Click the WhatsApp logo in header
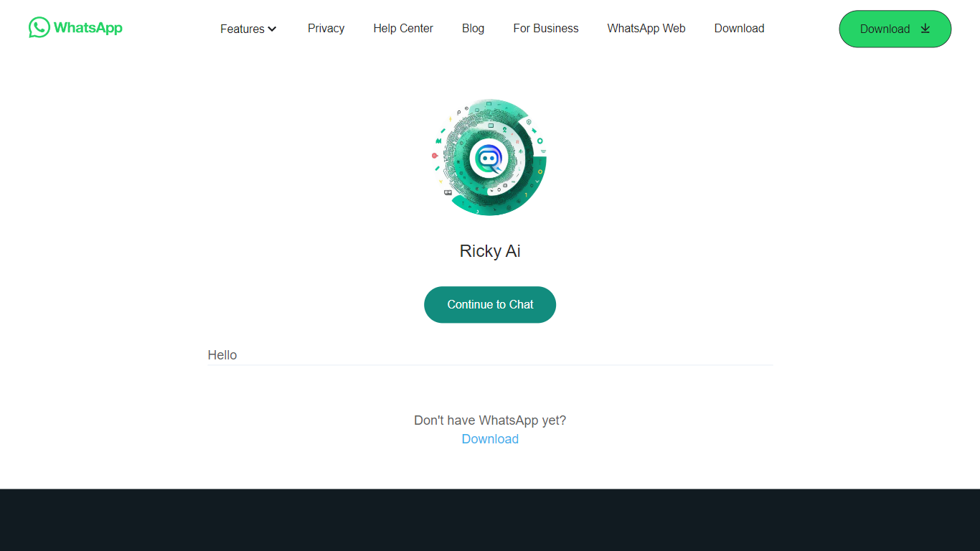The height and width of the screenshot is (551, 980). (x=75, y=28)
